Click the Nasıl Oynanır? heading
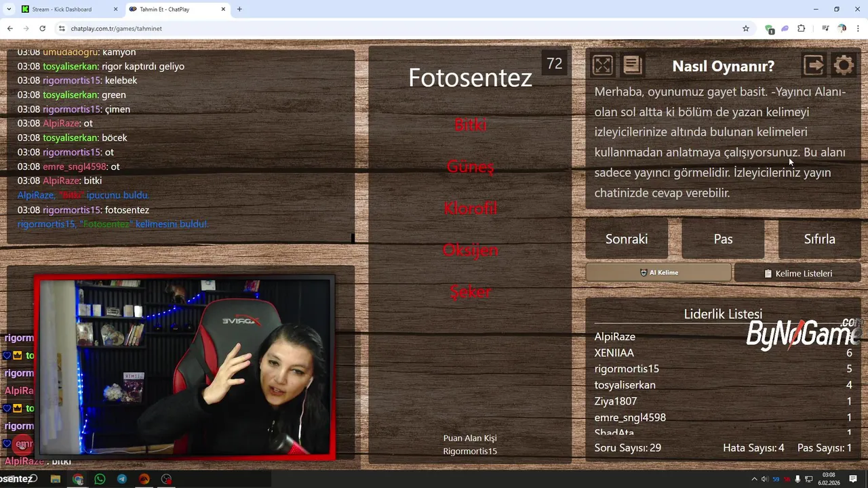Image resolution: width=868 pixels, height=488 pixels. click(x=723, y=66)
